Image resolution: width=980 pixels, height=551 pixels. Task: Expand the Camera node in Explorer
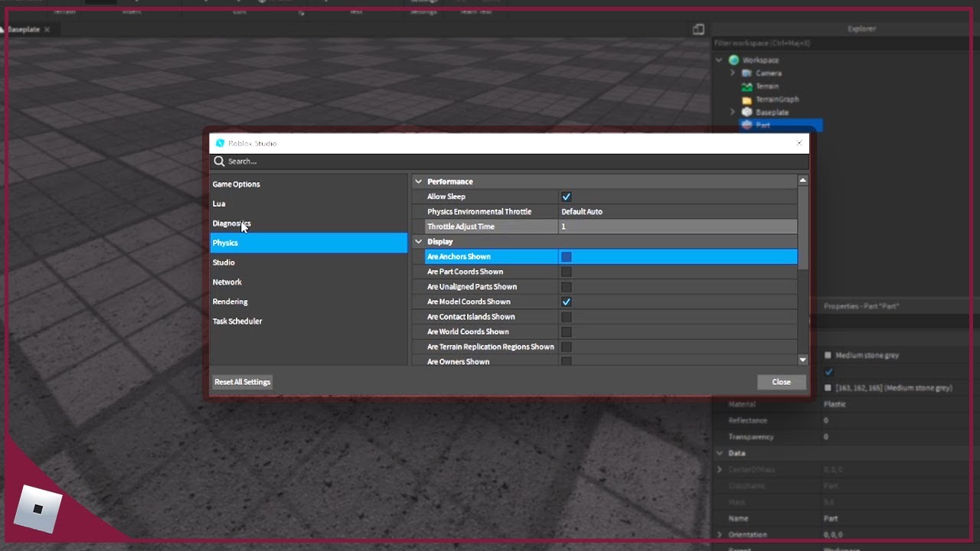point(733,73)
